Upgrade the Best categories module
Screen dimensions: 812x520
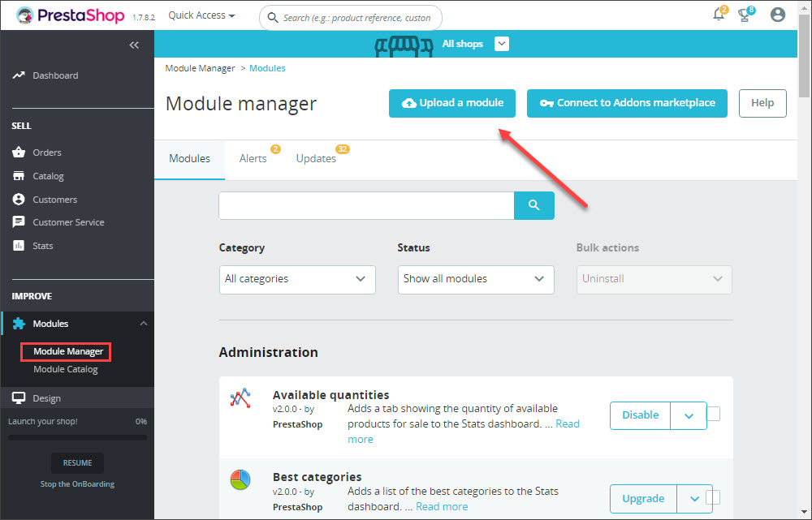coord(643,499)
